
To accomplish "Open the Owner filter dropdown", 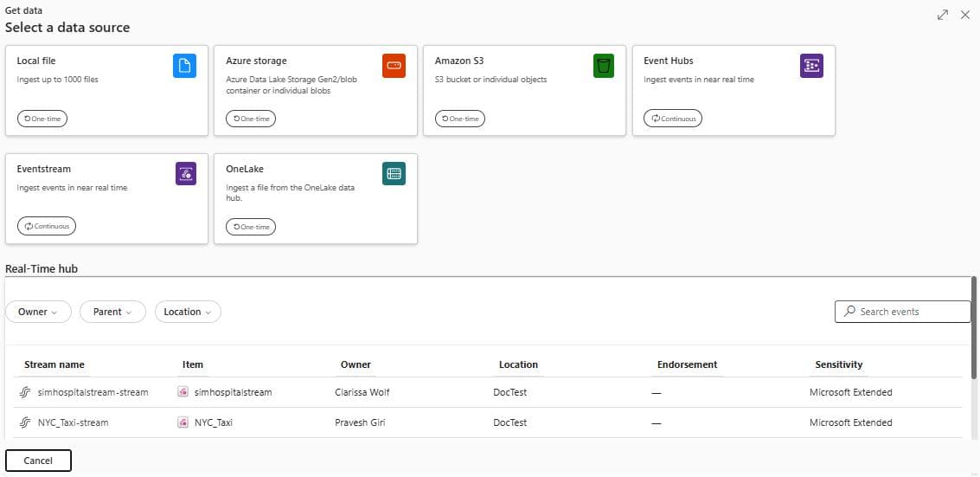I will pyautogui.click(x=38, y=312).
